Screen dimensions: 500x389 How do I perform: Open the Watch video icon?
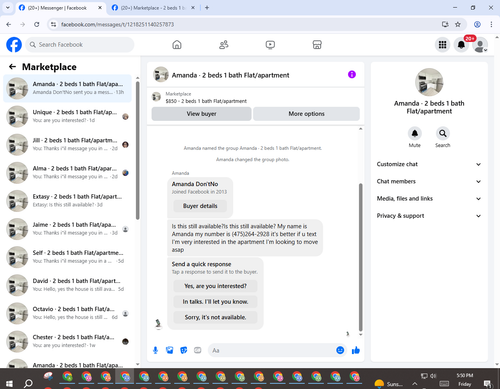(270, 45)
